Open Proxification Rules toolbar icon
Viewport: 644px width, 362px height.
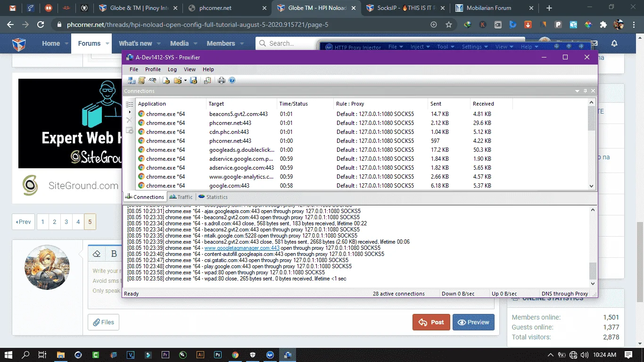pos(141,81)
